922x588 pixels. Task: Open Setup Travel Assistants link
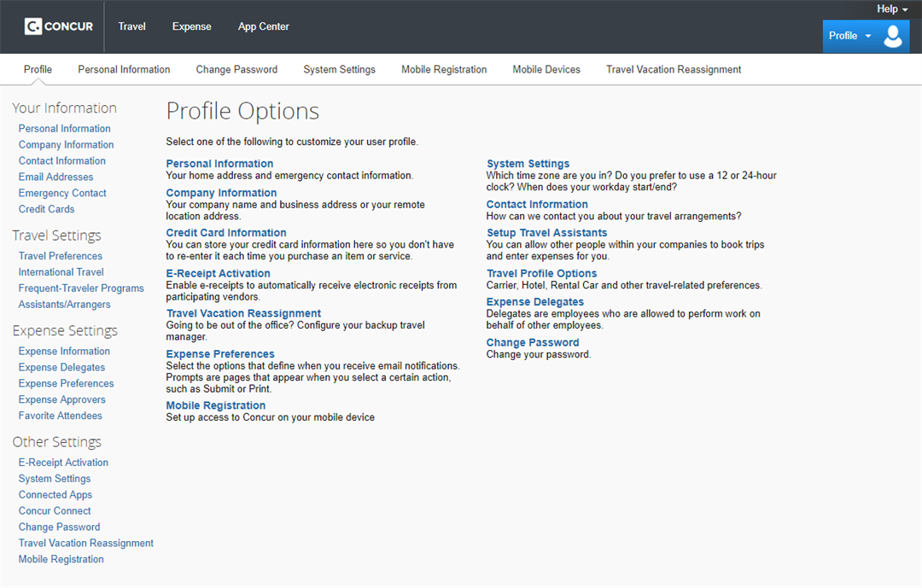[546, 233]
